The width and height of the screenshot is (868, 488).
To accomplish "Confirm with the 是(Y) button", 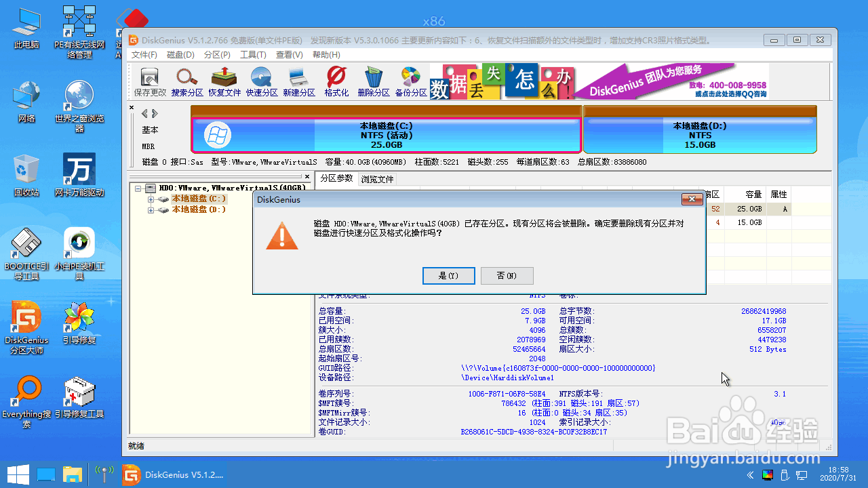I will pyautogui.click(x=448, y=276).
